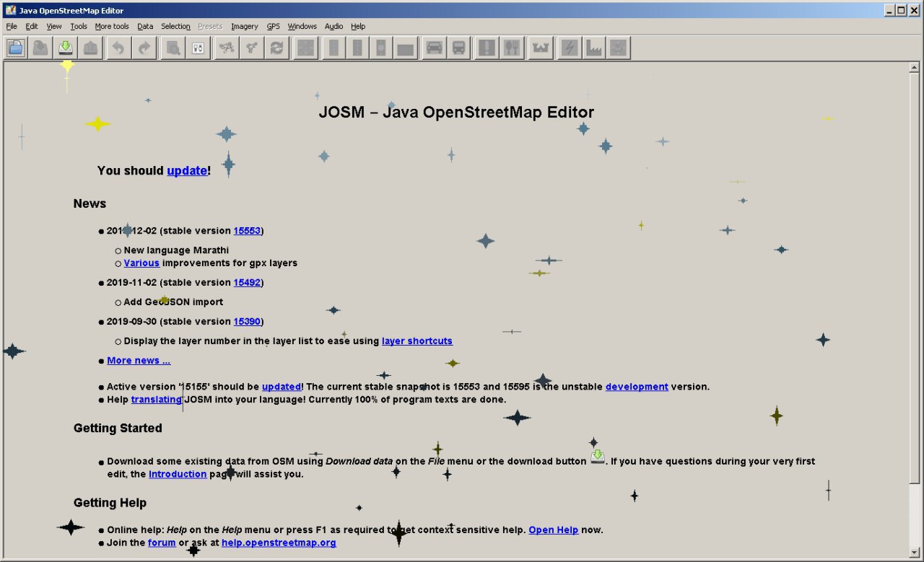Open the More tools menu
The width and height of the screenshot is (924, 562).
tap(112, 27)
